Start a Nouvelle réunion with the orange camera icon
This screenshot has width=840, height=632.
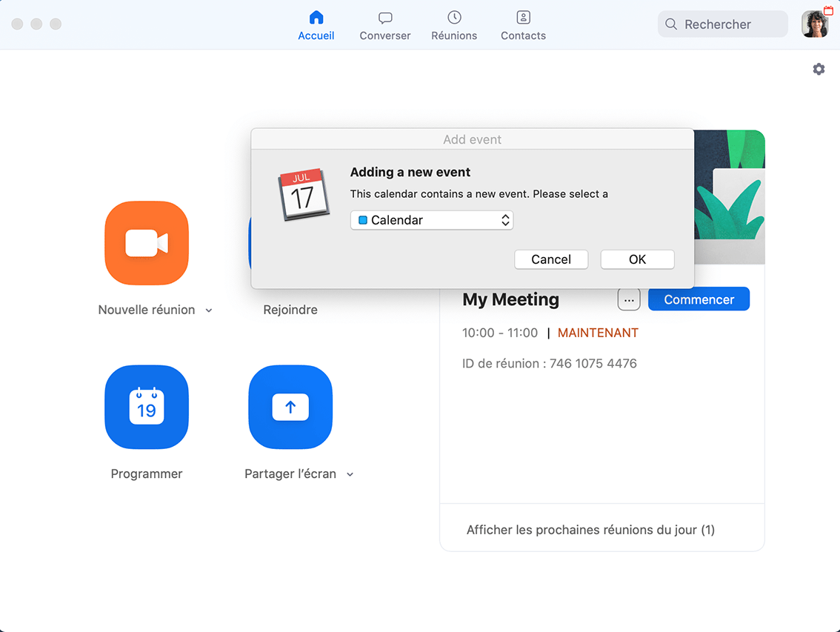tap(146, 243)
